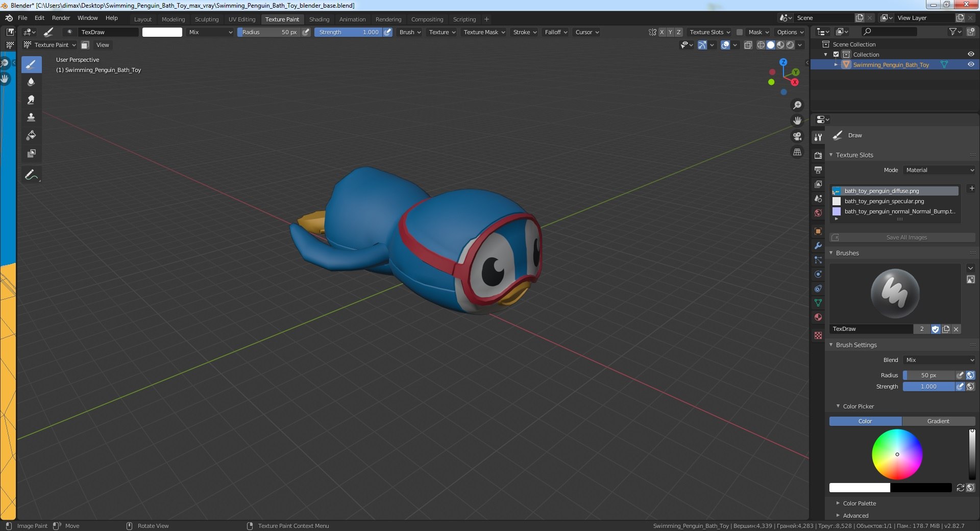
Task: Open the World properties tab
Action: (x=818, y=213)
